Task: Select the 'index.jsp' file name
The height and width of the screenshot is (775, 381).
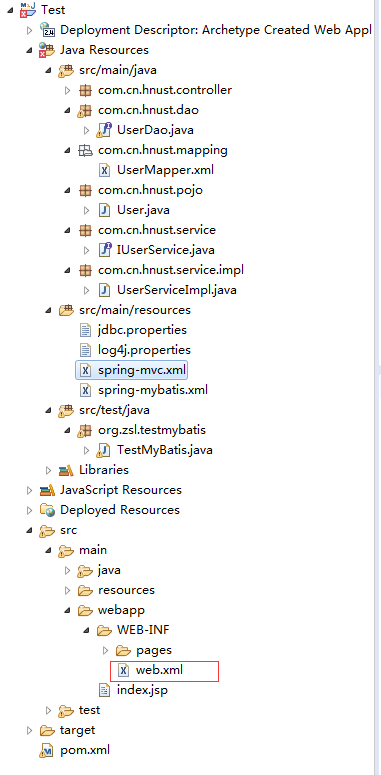Action: 142,690
